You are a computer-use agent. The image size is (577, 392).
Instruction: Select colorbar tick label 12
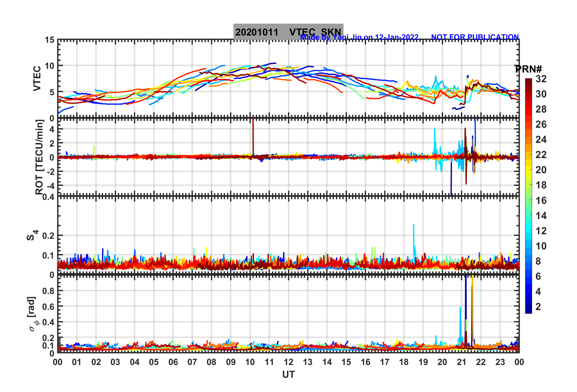[541, 231]
